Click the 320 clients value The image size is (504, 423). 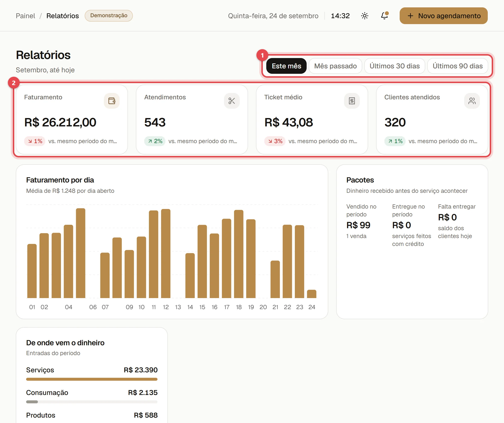pyautogui.click(x=395, y=122)
